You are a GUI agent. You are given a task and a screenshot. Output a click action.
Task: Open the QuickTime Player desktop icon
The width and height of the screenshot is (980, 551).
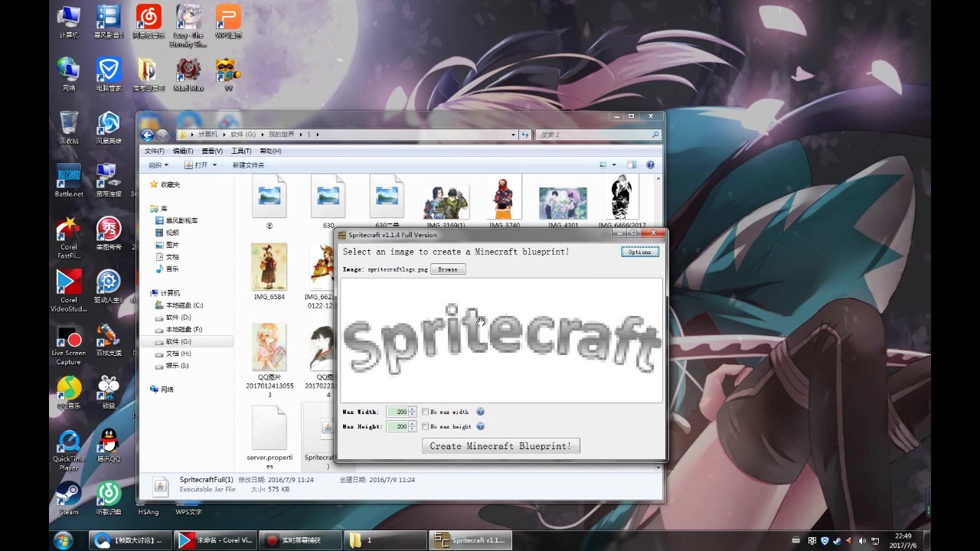(69, 450)
